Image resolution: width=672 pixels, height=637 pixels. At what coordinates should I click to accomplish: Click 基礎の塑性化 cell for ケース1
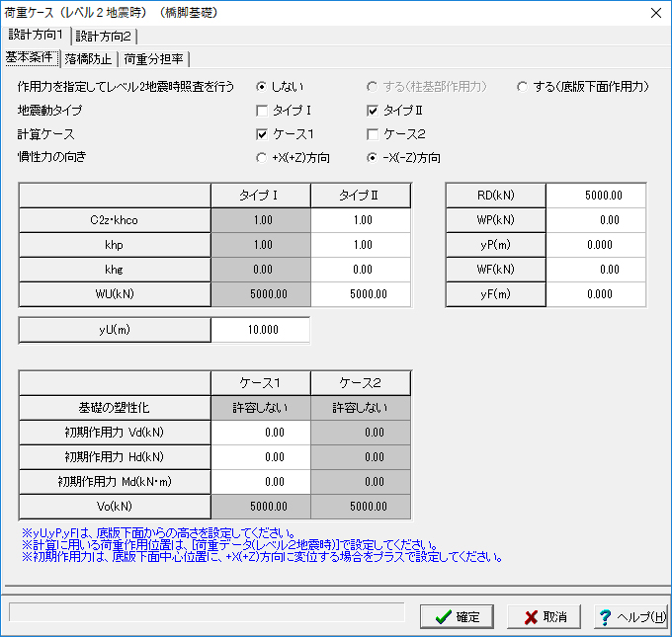(x=261, y=408)
